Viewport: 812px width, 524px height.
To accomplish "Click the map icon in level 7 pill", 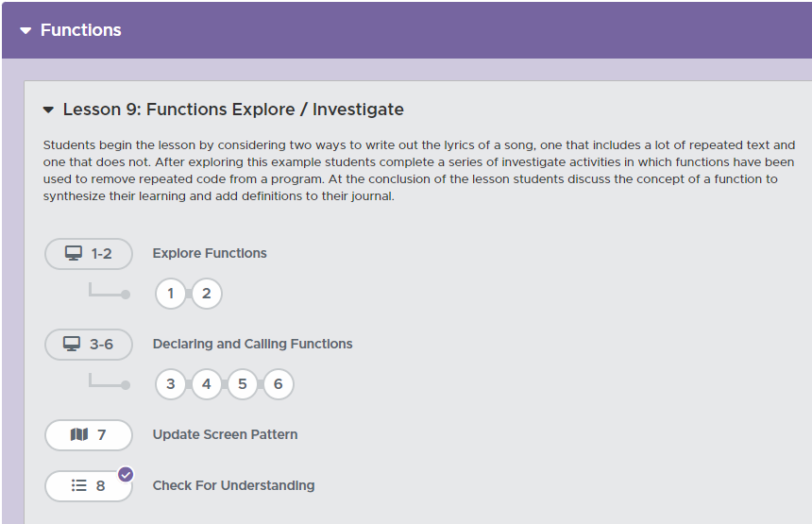I will click(79, 435).
